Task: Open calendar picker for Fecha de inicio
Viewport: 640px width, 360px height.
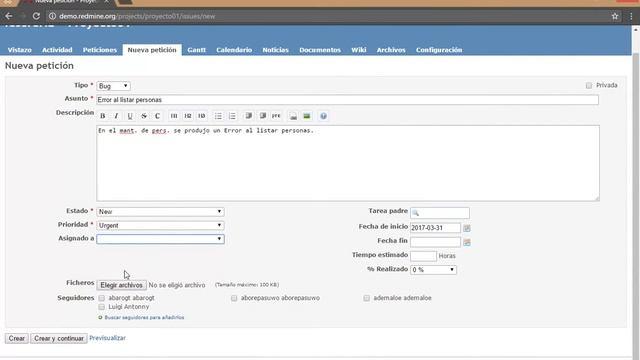Action: tap(467, 228)
